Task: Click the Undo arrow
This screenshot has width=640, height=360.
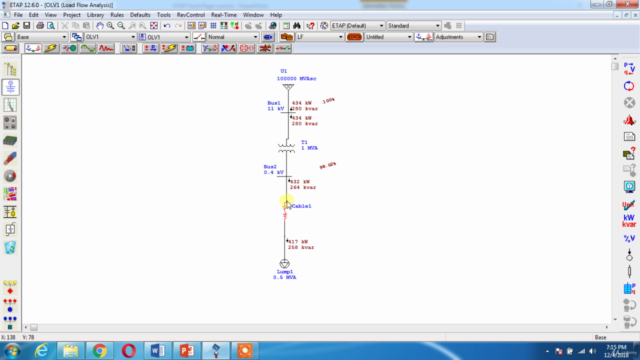Action: pyautogui.click(x=167, y=26)
